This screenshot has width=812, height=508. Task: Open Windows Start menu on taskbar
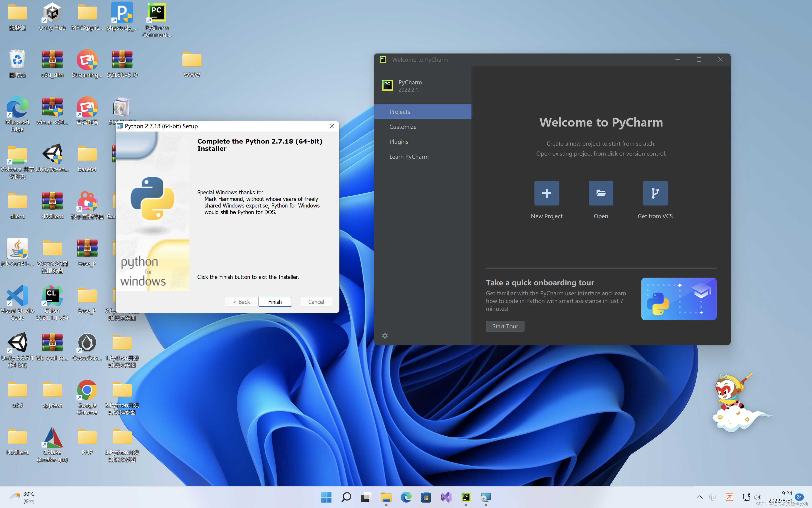(x=326, y=497)
